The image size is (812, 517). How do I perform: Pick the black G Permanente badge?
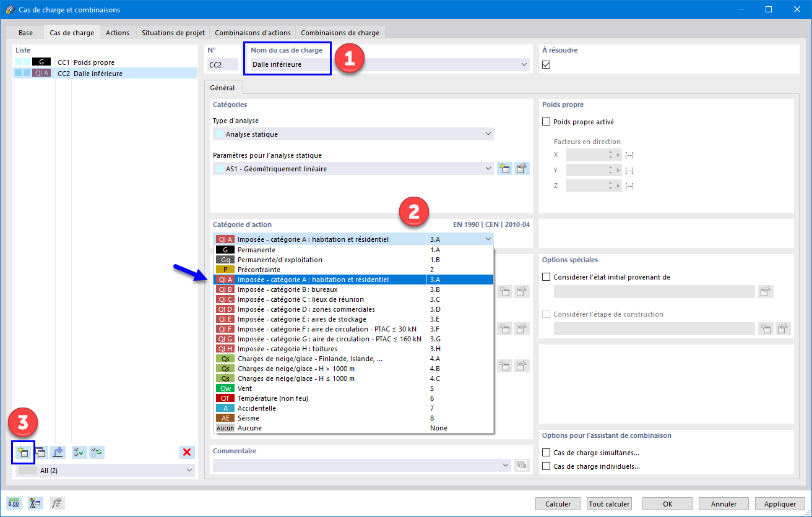pos(225,250)
